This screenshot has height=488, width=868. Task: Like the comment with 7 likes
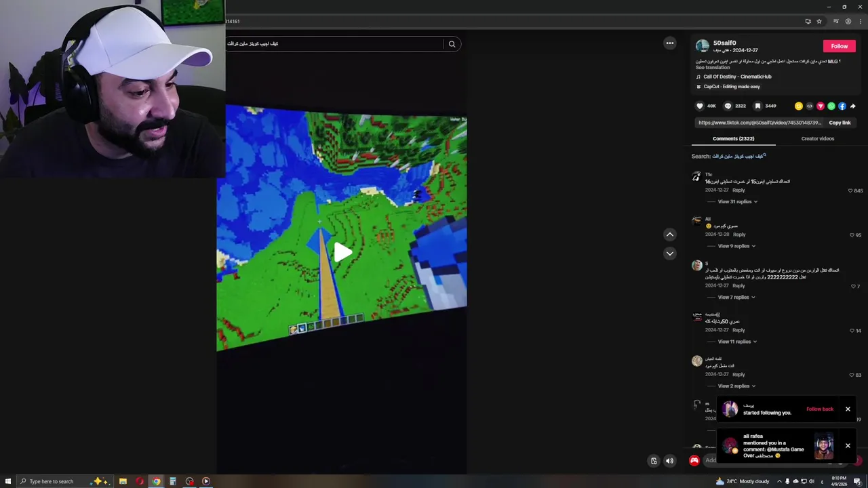pos(853,287)
